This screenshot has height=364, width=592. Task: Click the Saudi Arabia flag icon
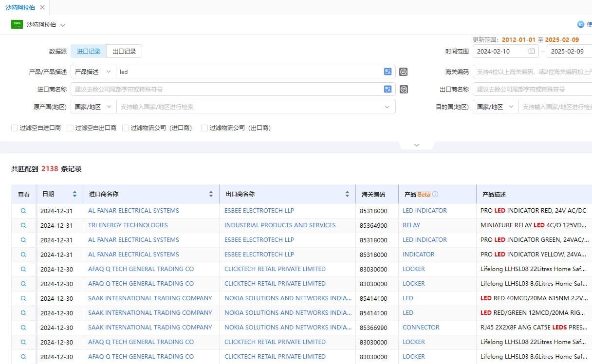click(17, 24)
